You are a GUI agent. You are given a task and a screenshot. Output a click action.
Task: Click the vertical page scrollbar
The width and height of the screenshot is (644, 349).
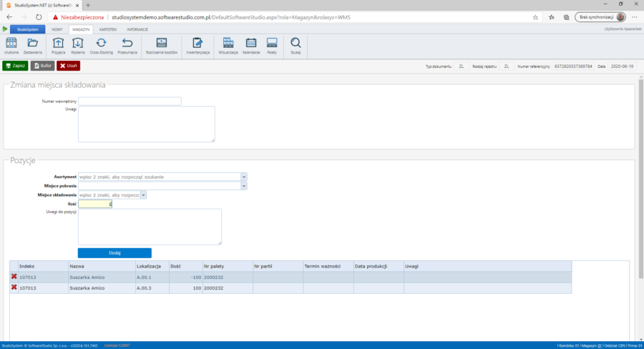coord(640,179)
